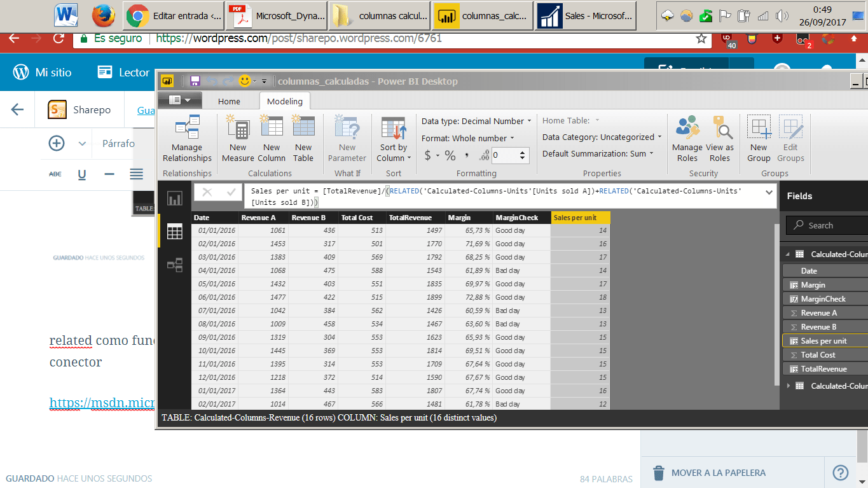The image size is (868, 488).
Task: Click the strikethrough button in WordPress editor
Action: point(55,174)
